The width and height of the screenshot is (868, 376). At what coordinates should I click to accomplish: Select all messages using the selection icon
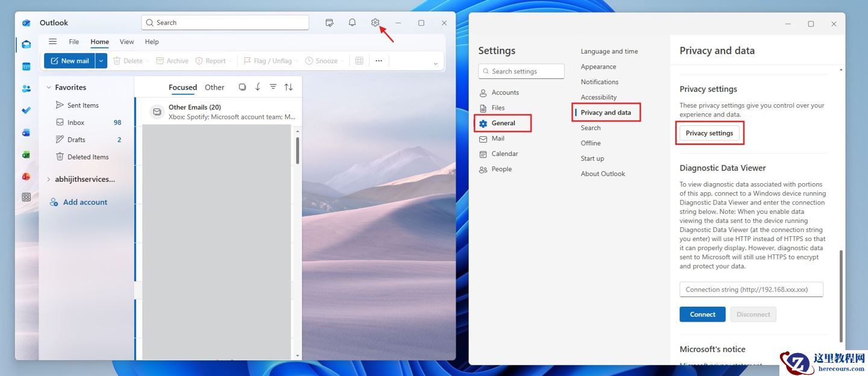click(x=242, y=87)
